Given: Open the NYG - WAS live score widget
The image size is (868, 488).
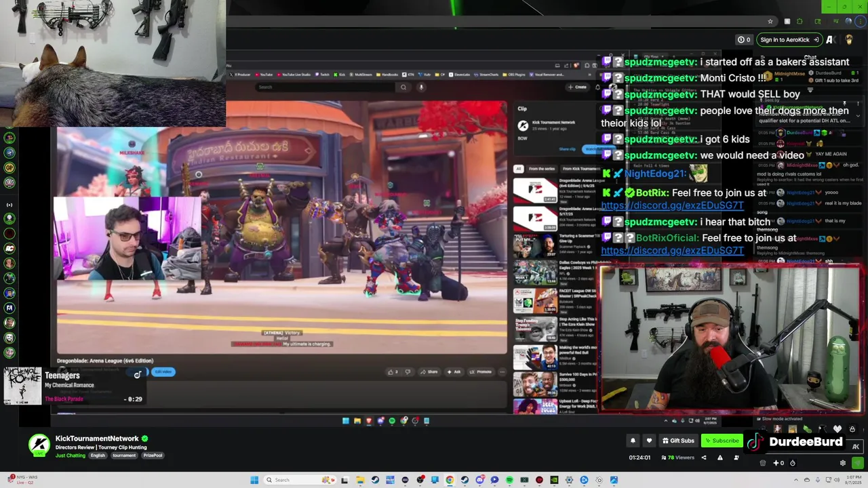Looking at the screenshot, I should pos(22,479).
